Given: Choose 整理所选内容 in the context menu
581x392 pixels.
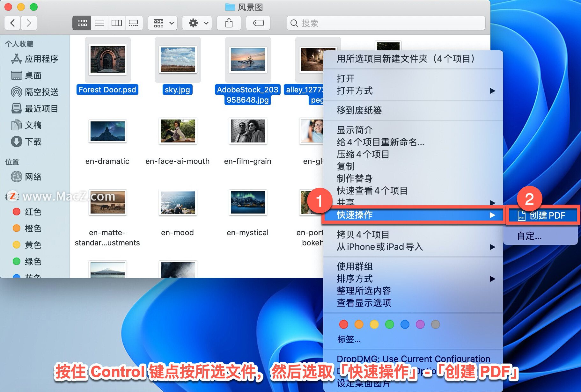Looking at the screenshot, I should (x=413, y=291).
